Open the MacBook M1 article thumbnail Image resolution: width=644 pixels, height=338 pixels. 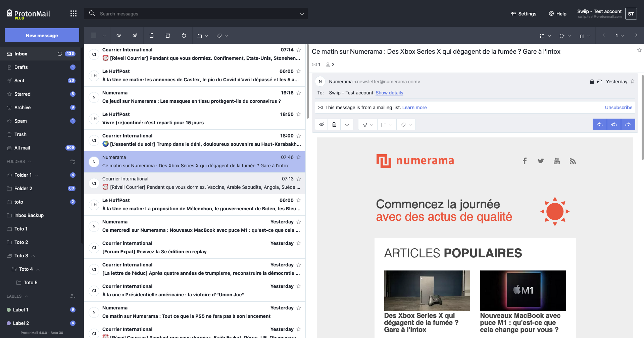click(523, 291)
